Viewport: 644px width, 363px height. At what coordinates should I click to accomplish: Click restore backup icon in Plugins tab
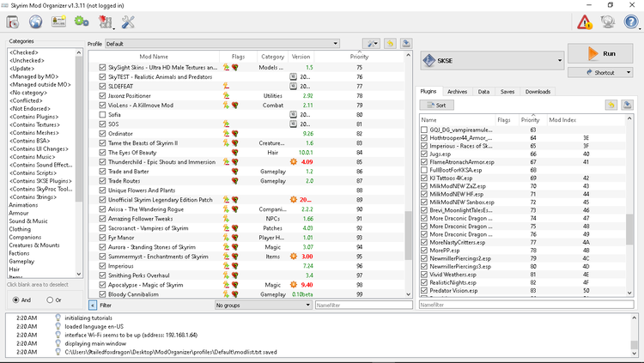pos(611,105)
